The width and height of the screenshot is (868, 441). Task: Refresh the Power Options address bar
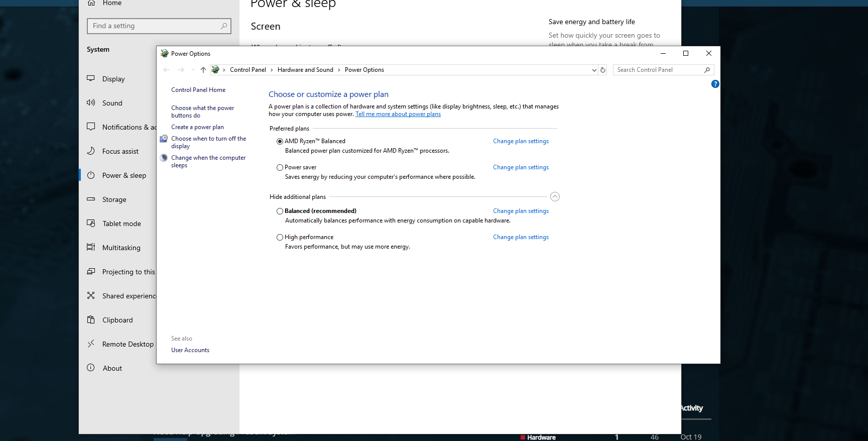coord(603,70)
